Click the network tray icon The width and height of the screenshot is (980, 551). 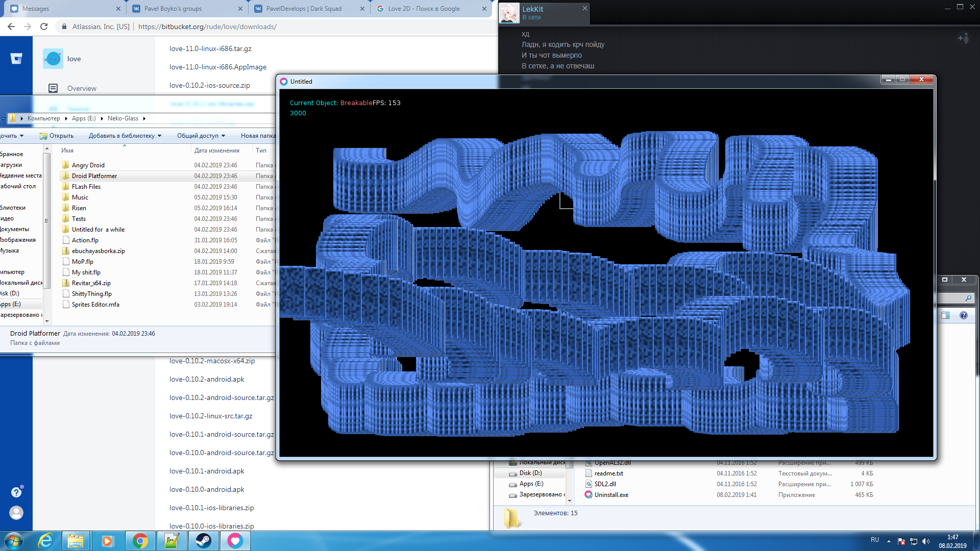pos(914,541)
